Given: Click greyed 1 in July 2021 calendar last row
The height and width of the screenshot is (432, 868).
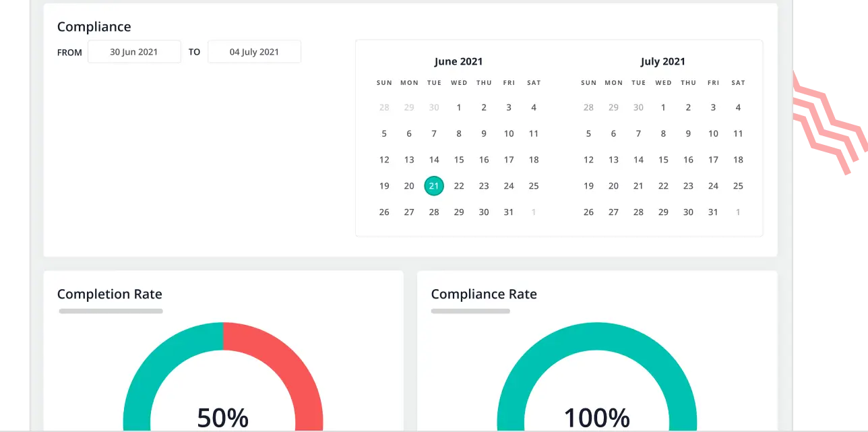Looking at the screenshot, I should 738,212.
